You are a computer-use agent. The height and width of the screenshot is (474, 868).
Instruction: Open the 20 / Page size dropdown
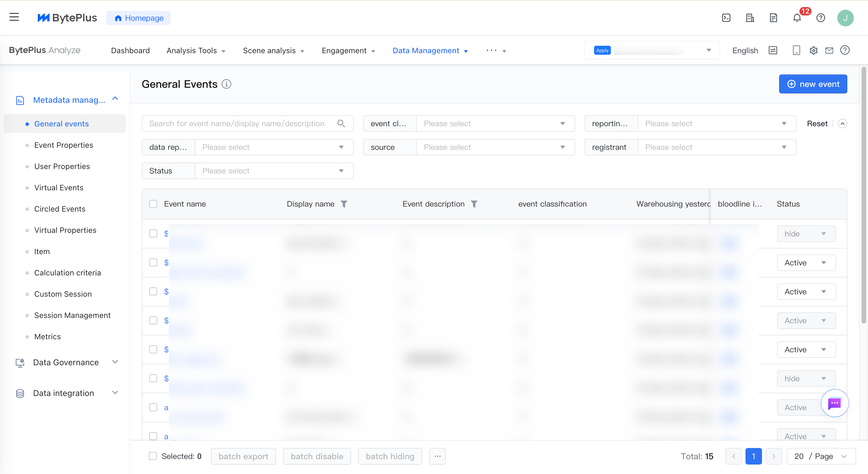pyautogui.click(x=821, y=457)
